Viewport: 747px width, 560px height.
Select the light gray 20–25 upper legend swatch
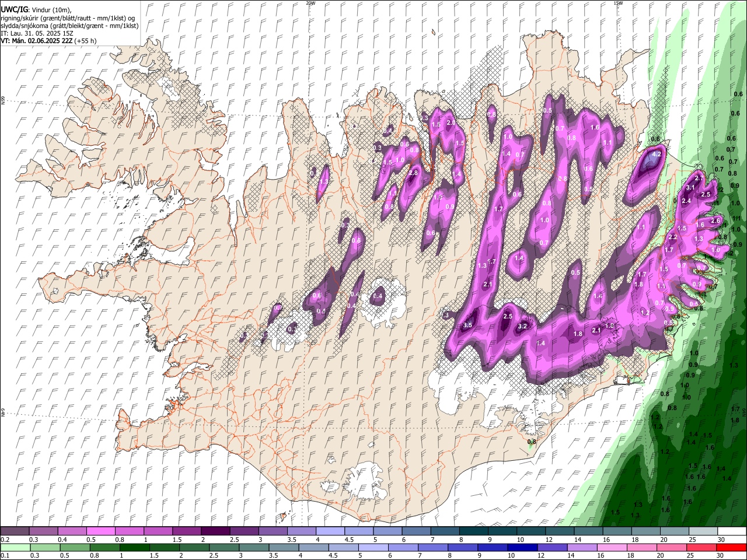(x=675, y=531)
